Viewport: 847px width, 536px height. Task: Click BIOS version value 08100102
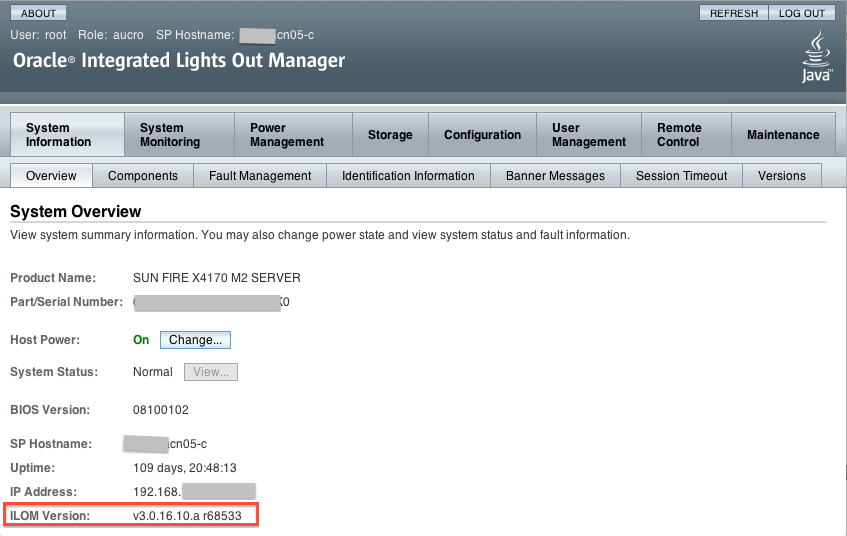pyautogui.click(x=161, y=410)
